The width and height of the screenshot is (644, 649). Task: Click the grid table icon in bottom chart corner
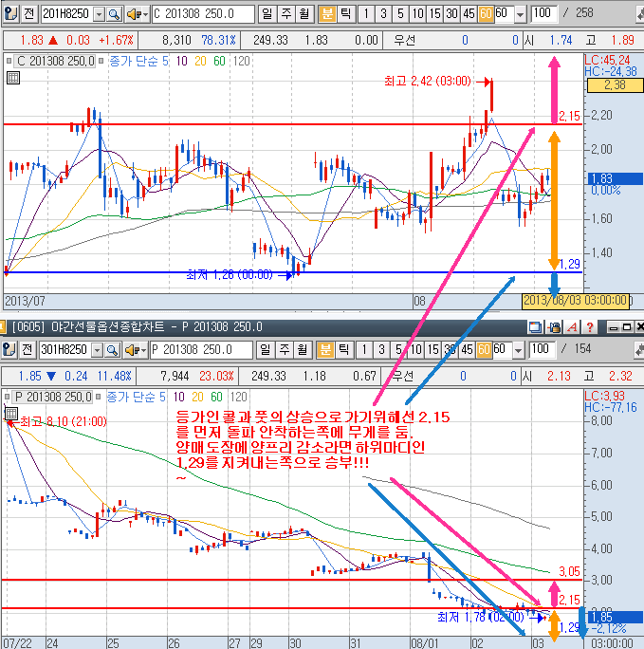(x=11, y=413)
